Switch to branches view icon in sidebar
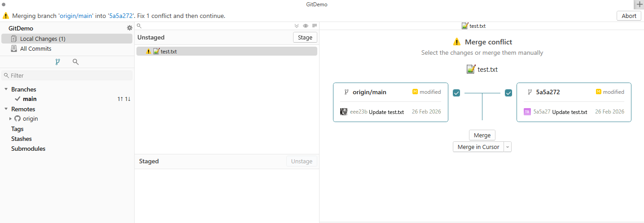This screenshot has height=223, width=644. [x=57, y=62]
